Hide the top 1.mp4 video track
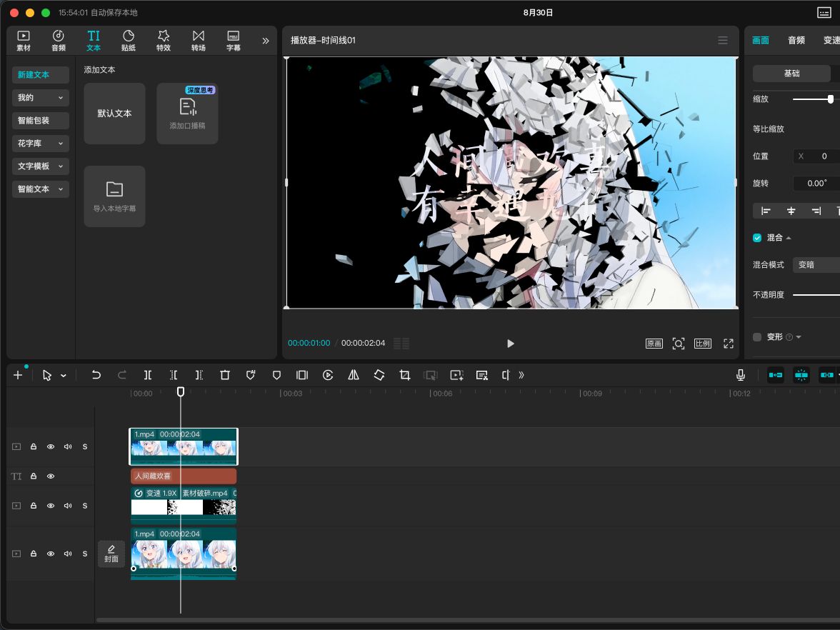 pos(50,447)
